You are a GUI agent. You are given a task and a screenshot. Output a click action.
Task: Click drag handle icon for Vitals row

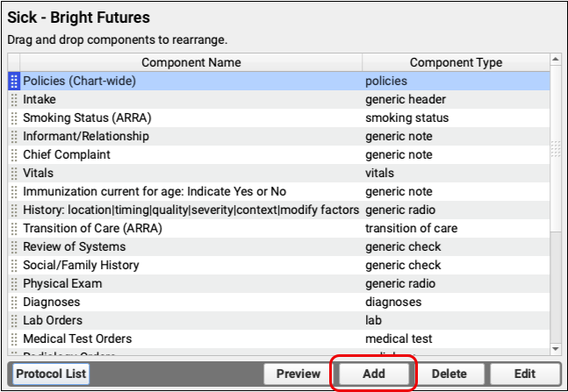(14, 174)
